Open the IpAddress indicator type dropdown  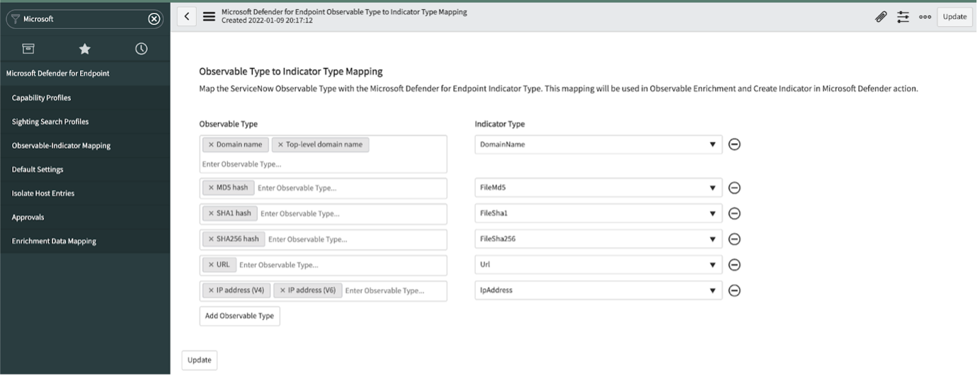pos(598,290)
